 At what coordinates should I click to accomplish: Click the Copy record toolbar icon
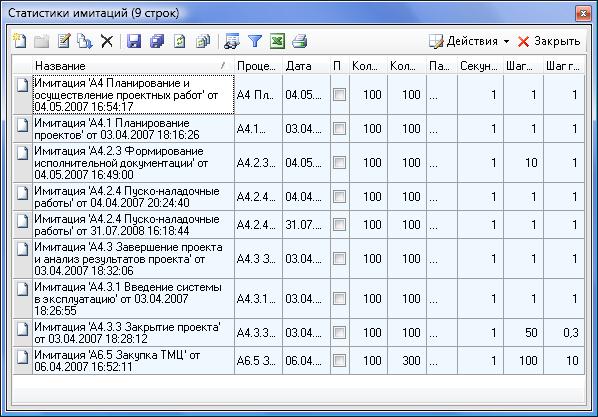click(x=85, y=41)
